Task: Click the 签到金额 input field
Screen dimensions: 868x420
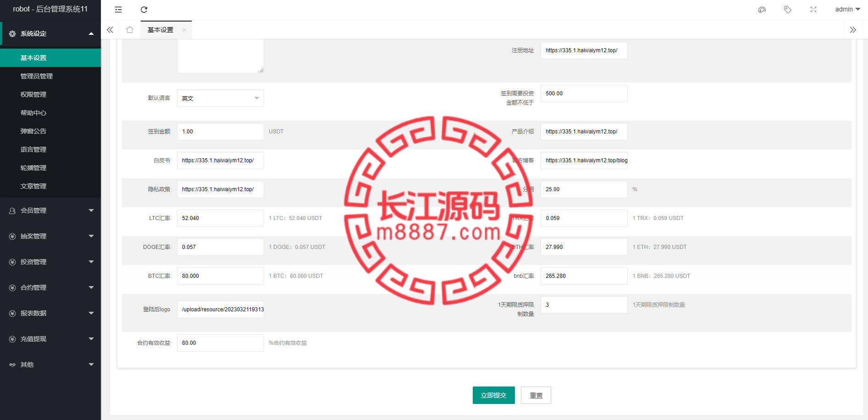Action: [221, 132]
